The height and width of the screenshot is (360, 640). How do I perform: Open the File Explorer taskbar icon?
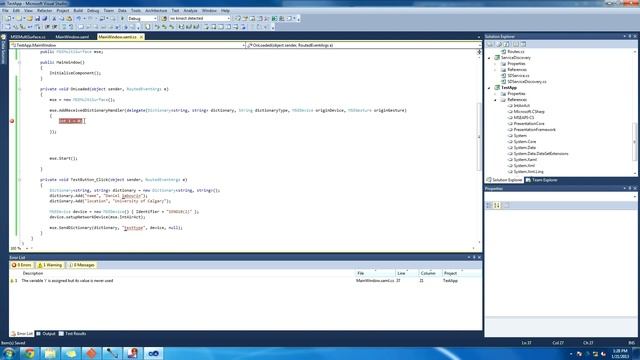coord(50,353)
